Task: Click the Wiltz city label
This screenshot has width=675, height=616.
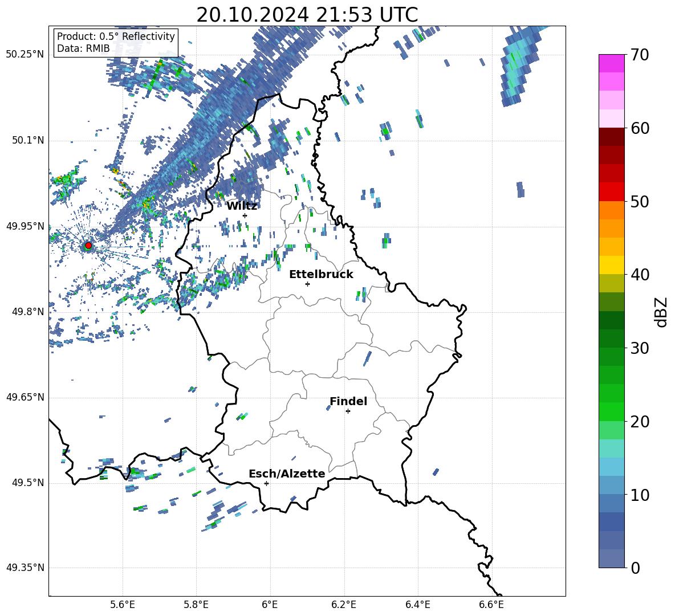Action: [x=242, y=206]
